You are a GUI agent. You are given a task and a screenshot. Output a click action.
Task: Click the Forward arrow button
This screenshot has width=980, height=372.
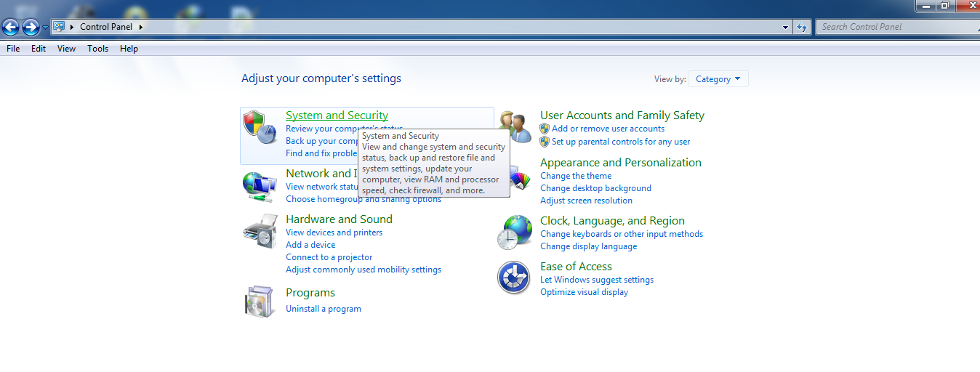(x=31, y=28)
